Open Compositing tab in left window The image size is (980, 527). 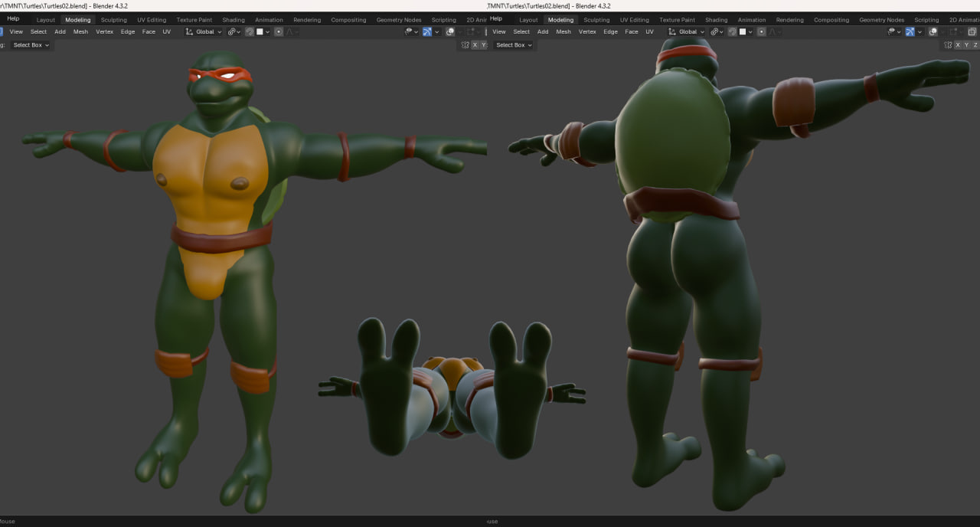point(348,20)
